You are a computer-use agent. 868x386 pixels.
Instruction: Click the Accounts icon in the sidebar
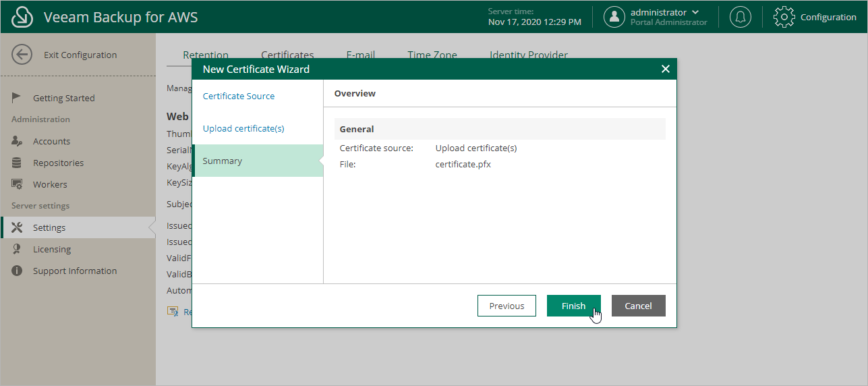pos(18,141)
